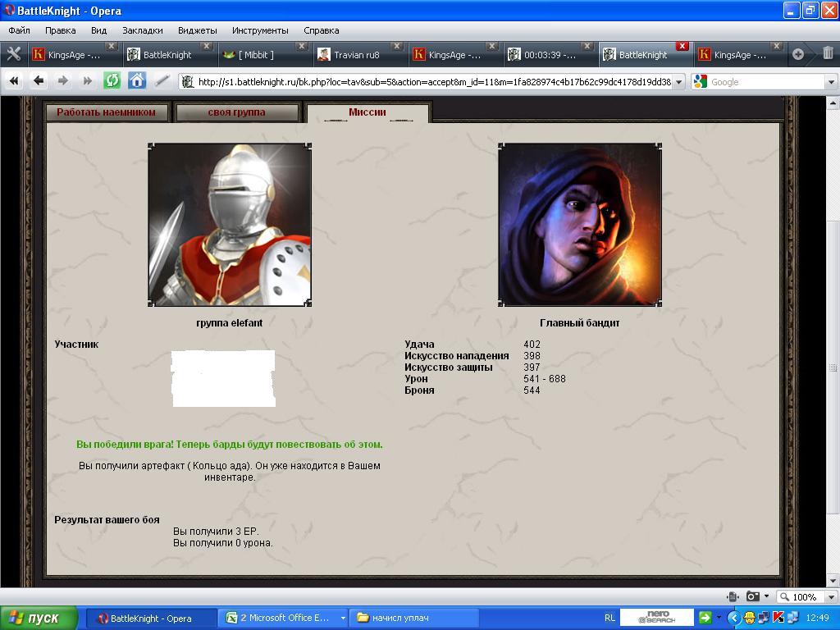The height and width of the screenshot is (630, 840).
Task: Click the пуск Start button
Action: 39,618
